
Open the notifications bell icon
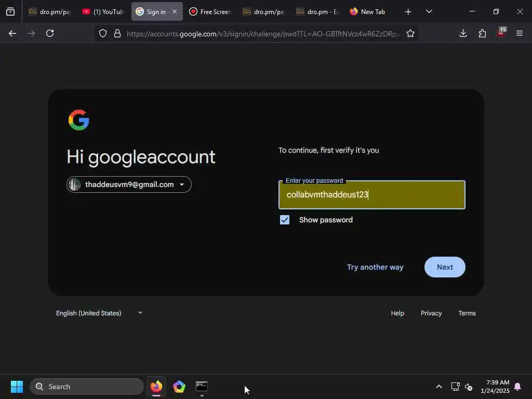[x=518, y=387]
